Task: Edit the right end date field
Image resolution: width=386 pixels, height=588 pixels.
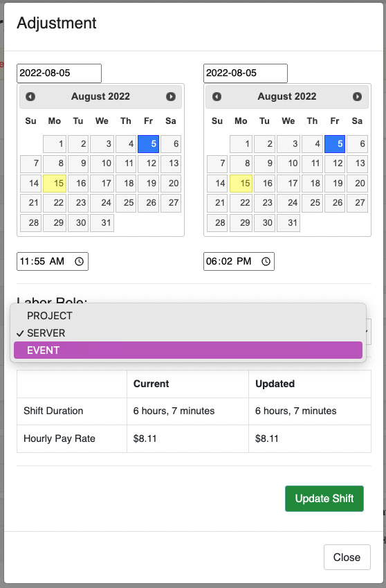Action: (x=246, y=73)
